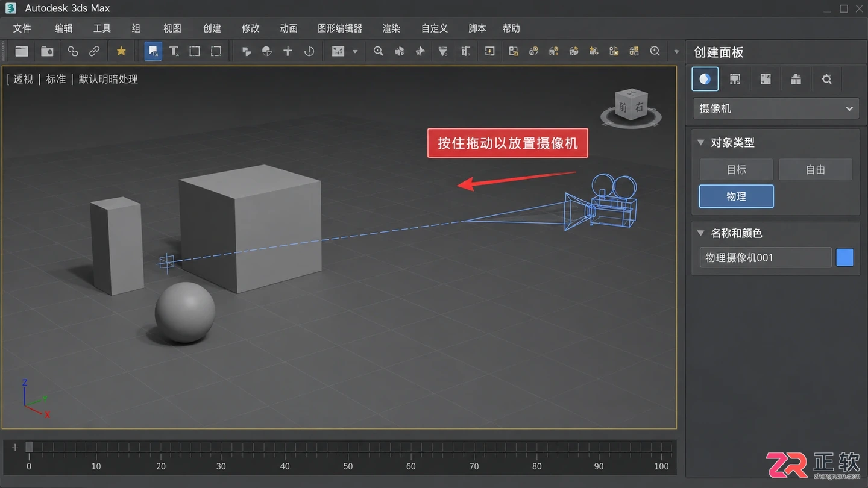Click the dotted scatter square toolbar icon
868x488 pixels.
(338, 51)
